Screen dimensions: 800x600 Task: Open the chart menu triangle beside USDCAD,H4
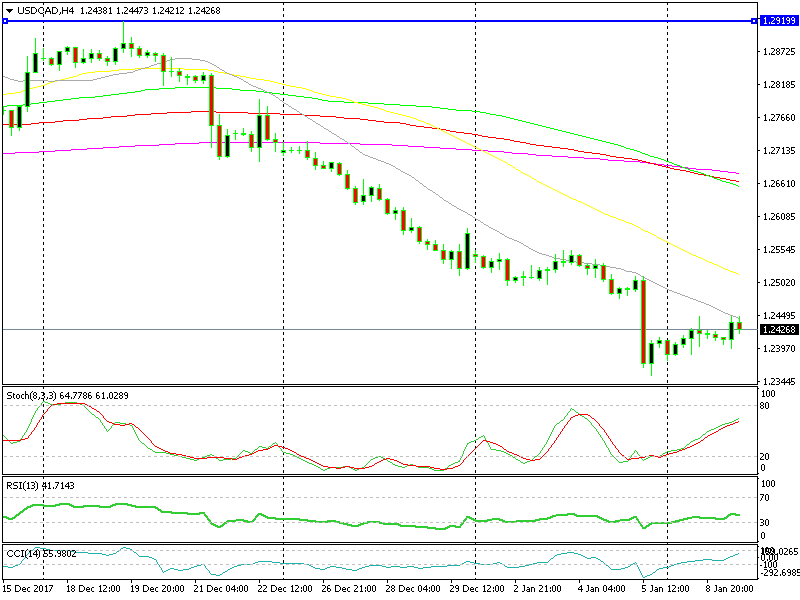tap(9, 11)
